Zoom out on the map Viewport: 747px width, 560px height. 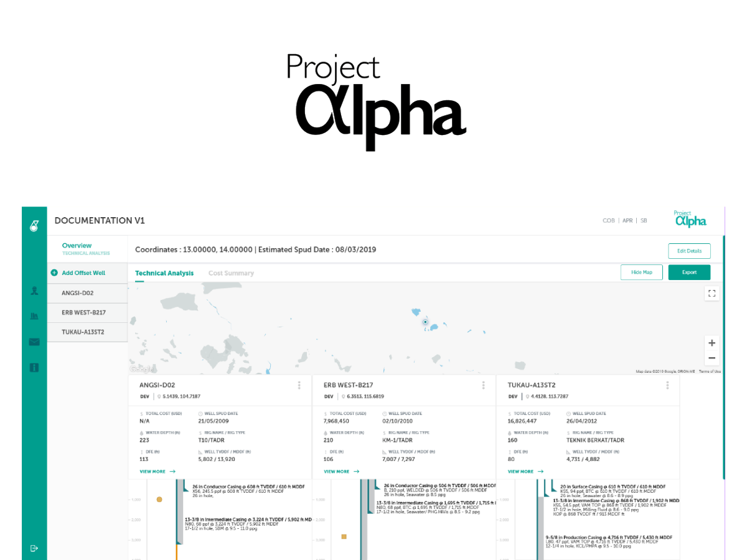click(712, 358)
